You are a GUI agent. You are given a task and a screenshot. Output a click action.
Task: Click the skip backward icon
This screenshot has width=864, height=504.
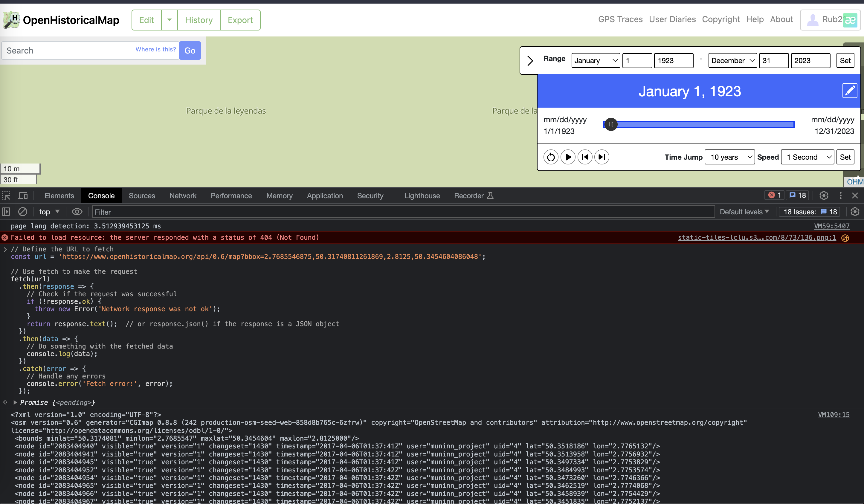tap(585, 157)
